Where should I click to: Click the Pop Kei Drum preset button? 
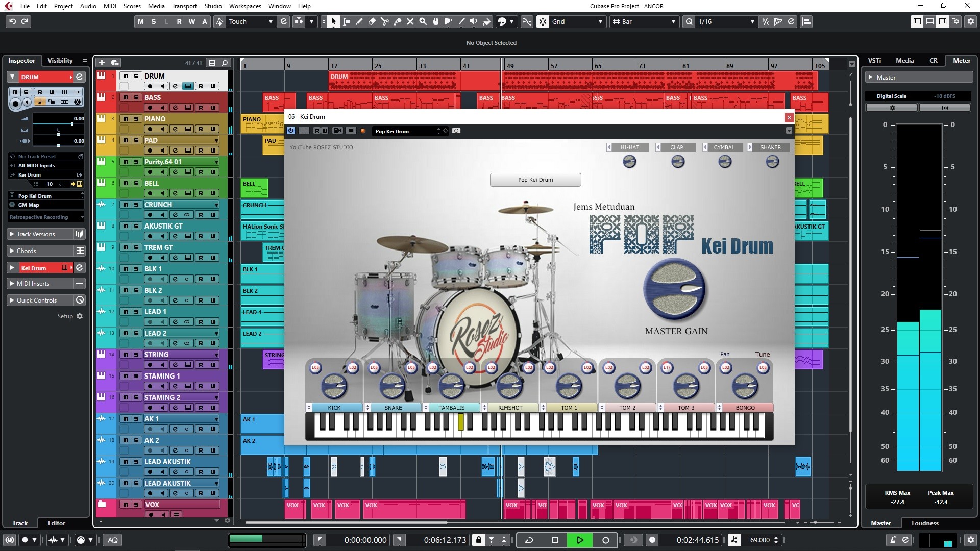535,180
